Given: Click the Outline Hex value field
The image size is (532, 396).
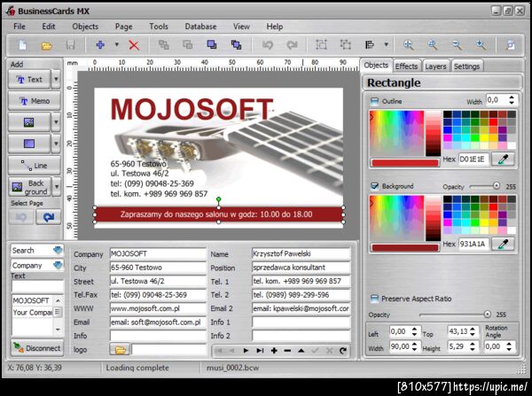Looking at the screenshot, I should 473,159.
